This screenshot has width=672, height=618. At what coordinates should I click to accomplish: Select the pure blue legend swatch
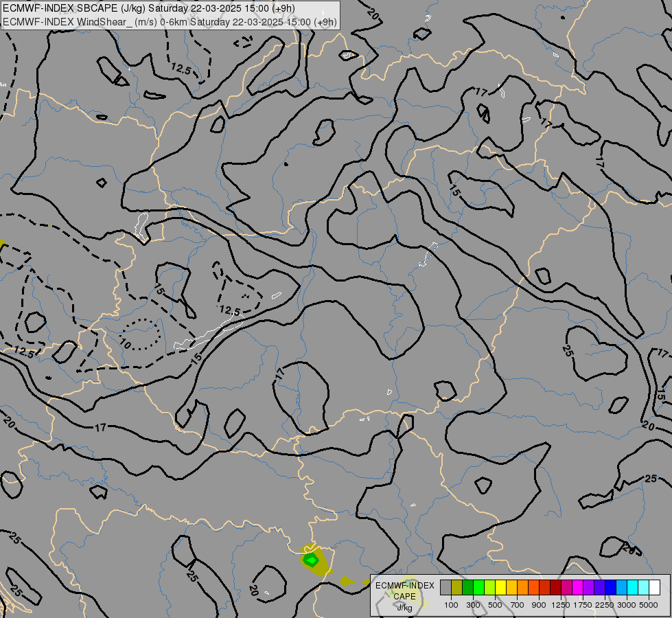(611, 588)
